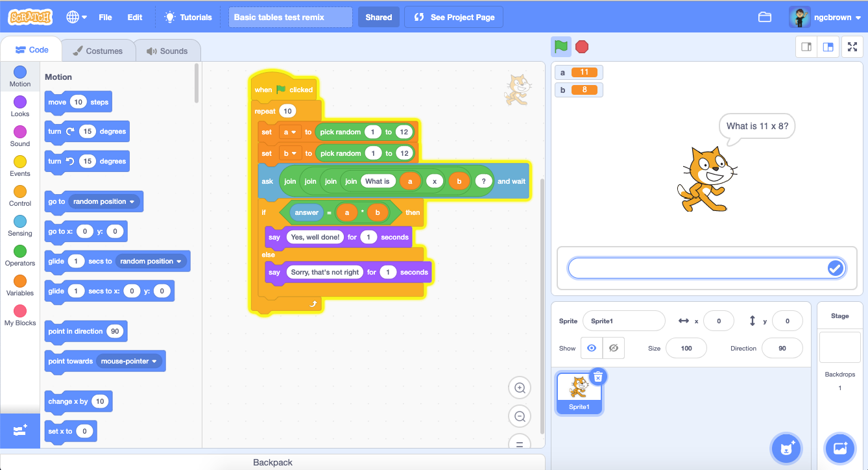Edit project title Basic tables test remix
The image size is (868, 470).
[x=291, y=17]
